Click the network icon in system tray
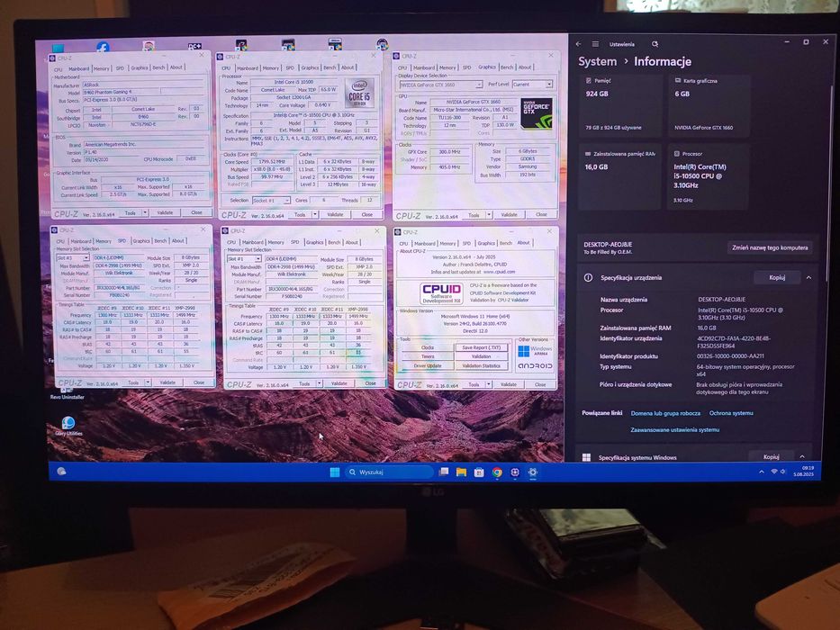Image resolution: width=840 pixels, height=630 pixels. pyautogui.click(x=773, y=472)
